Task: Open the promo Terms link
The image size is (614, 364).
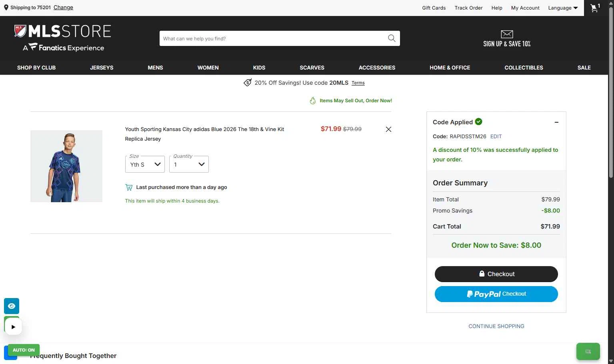Action: [358, 83]
